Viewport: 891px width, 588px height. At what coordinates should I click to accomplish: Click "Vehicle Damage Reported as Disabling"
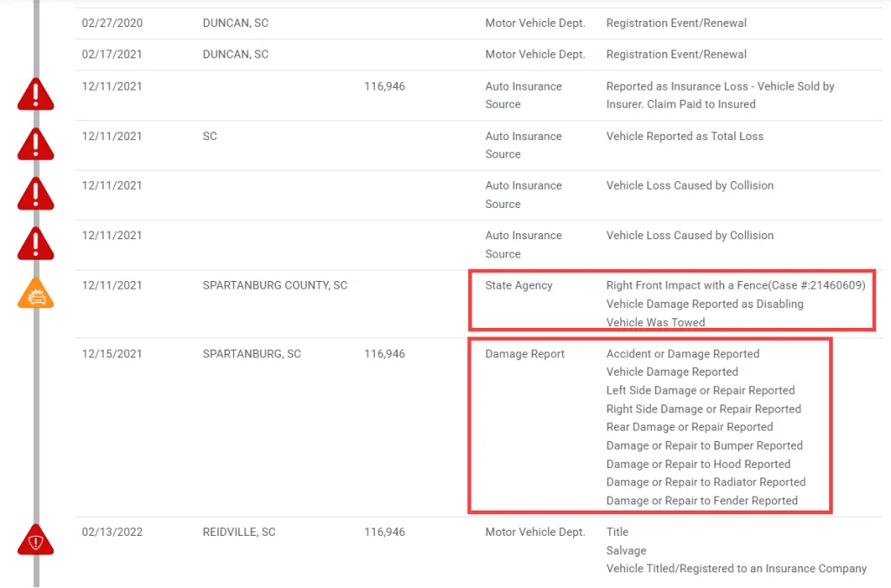705,304
